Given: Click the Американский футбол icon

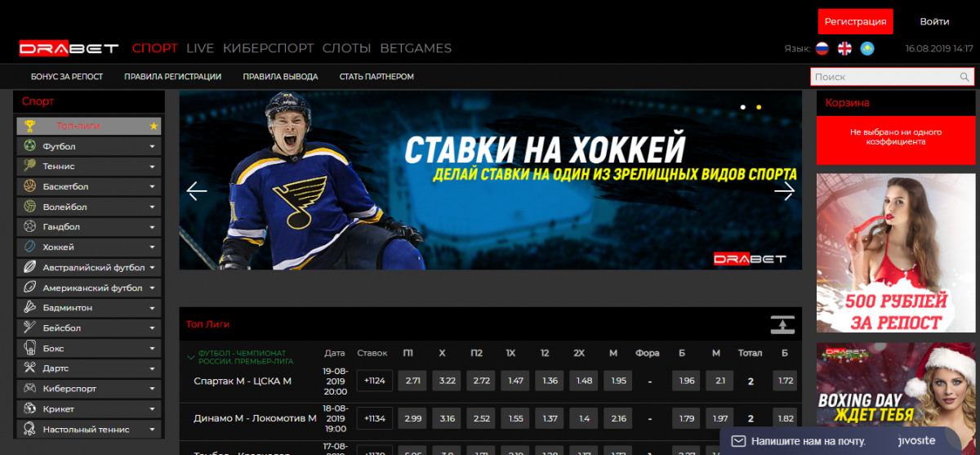Looking at the screenshot, I should pyautogui.click(x=29, y=288).
